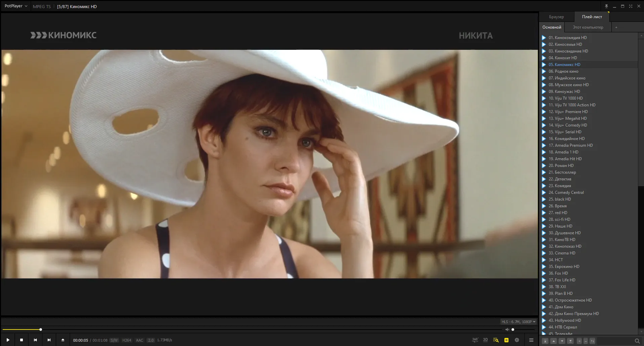Add item with playlist plus button
644x346 pixels.
(x=579, y=341)
